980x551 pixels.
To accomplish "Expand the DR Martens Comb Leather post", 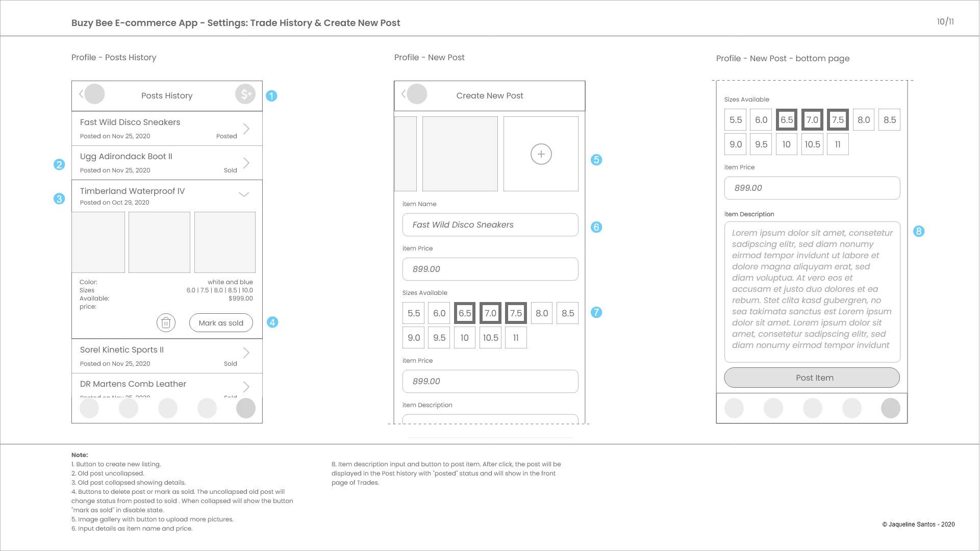I will click(x=246, y=387).
